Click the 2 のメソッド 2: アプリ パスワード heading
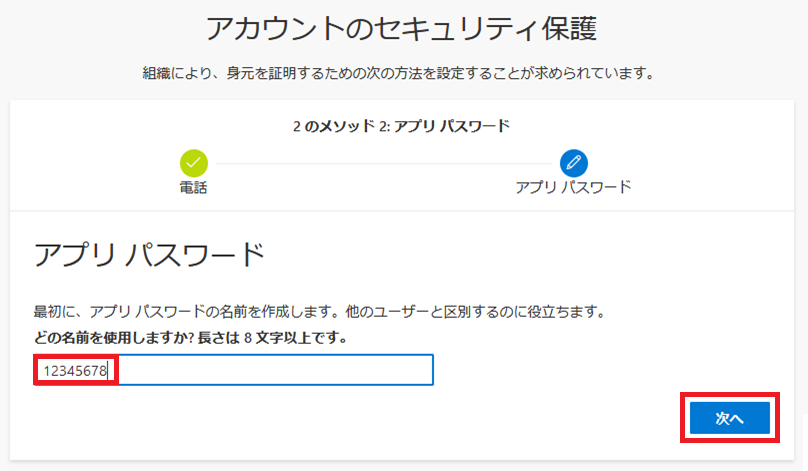Viewport: 808px width, 471px height. pyautogui.click(x=401, y=126)
